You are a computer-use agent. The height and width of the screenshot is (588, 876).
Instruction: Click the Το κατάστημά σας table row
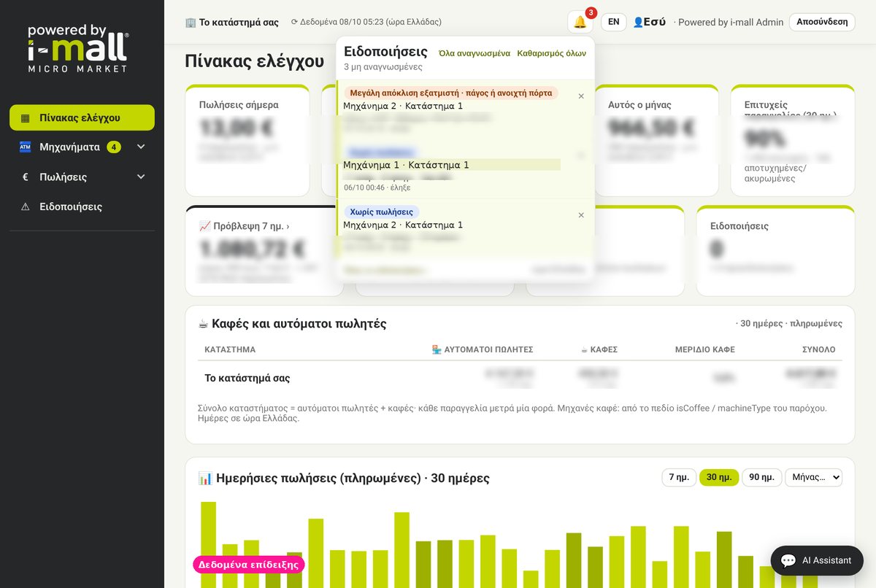(520, 378)
